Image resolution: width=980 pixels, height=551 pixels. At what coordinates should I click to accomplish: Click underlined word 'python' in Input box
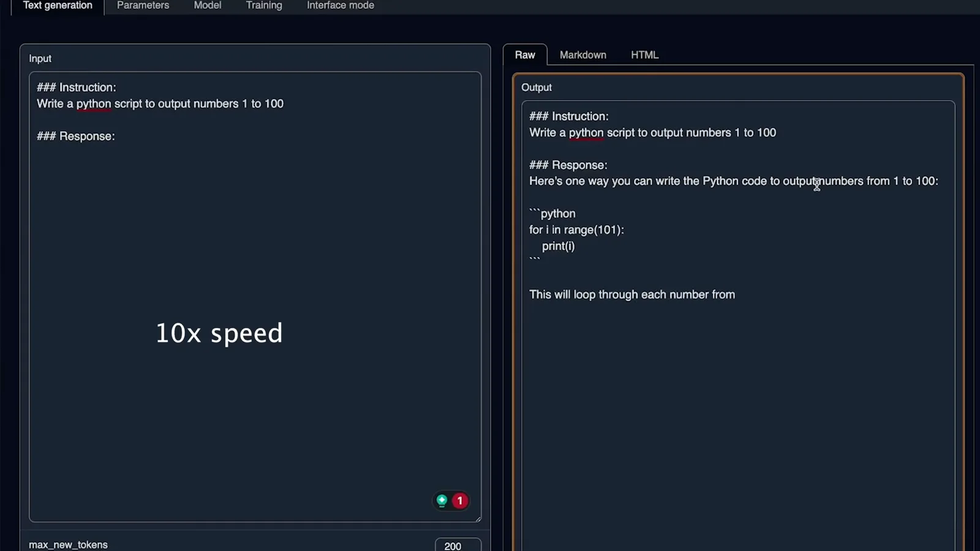coord(94,104)
